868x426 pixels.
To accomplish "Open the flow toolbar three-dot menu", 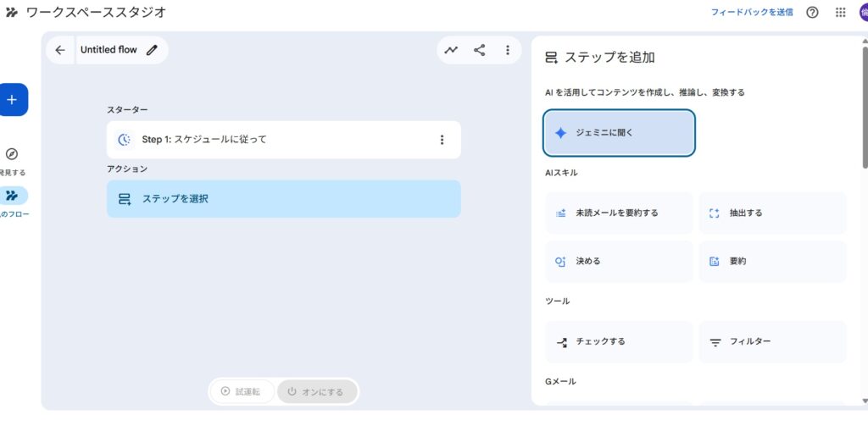I will pyautogui.click(x=508, y=50).
